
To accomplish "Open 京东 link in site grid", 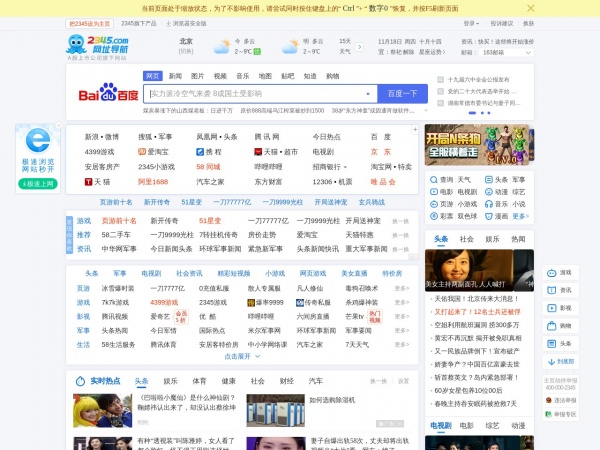I will point(381,152).
